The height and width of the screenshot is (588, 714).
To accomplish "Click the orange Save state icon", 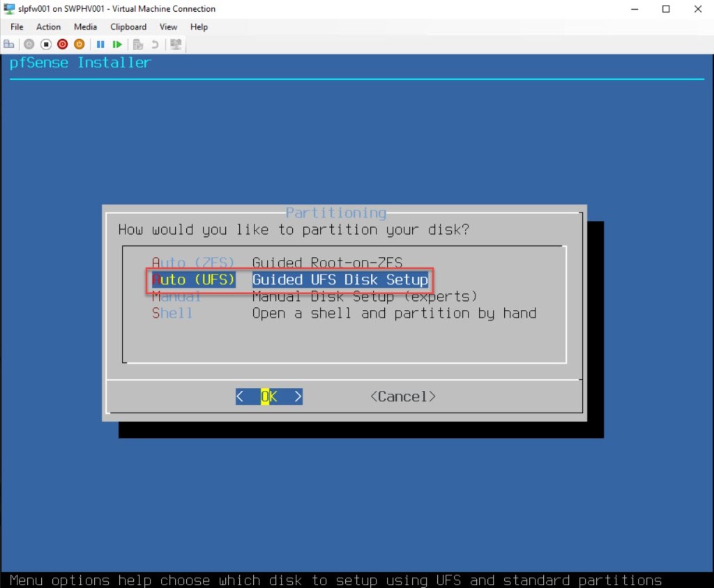I will tap(79, 44).
